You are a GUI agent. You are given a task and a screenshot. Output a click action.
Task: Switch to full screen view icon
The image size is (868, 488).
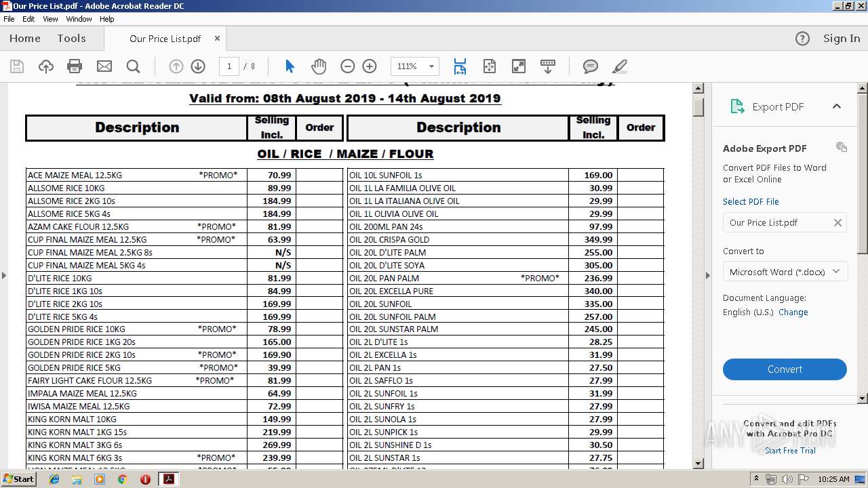coord(518,66)
